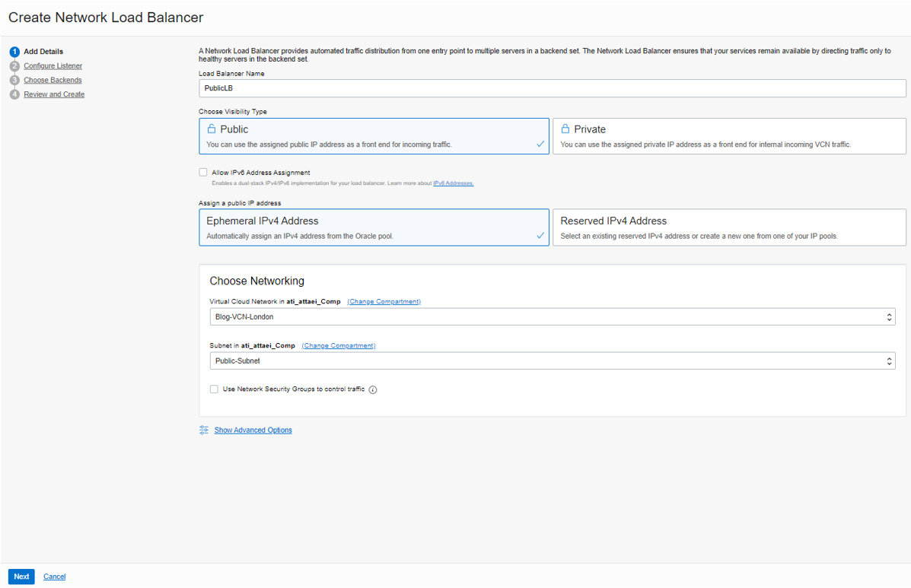Open the Subnet dropdown

552,361
